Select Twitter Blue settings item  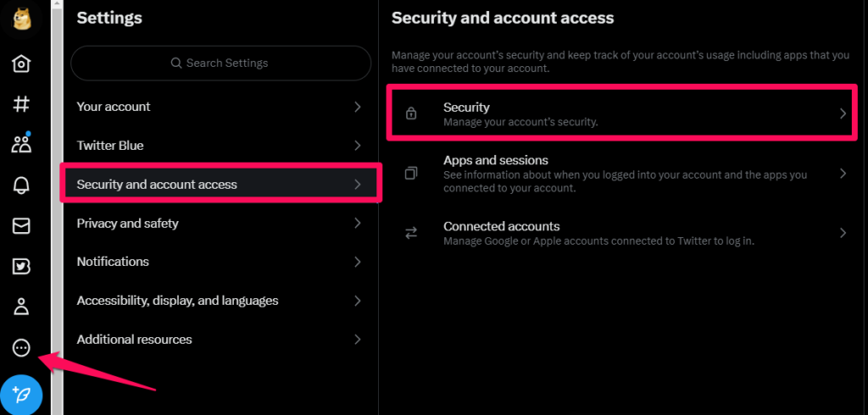(x=221, y=146)
